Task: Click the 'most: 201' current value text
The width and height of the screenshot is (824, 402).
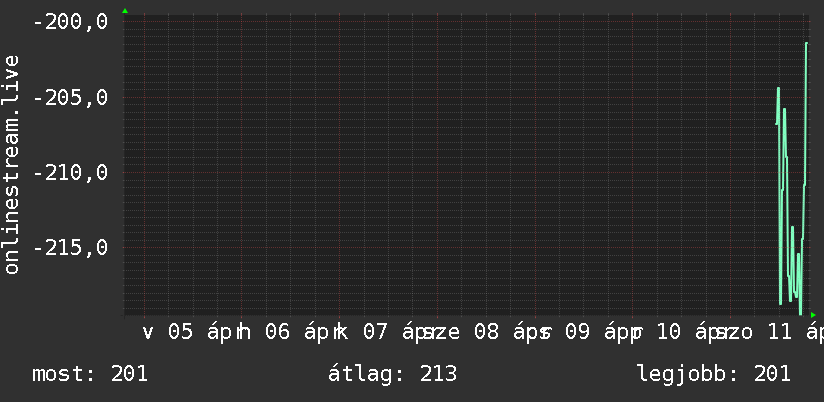Action: (x=90, y=374)
